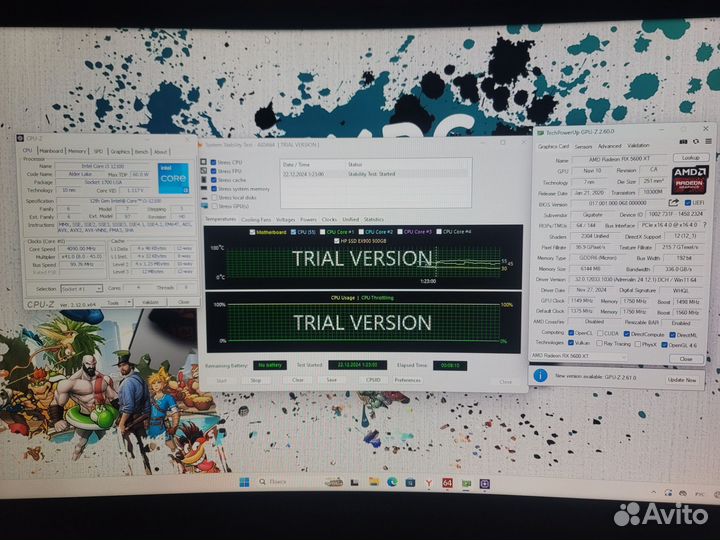Switch to Sensors tab in GPU-Z

tap(583, 146)
